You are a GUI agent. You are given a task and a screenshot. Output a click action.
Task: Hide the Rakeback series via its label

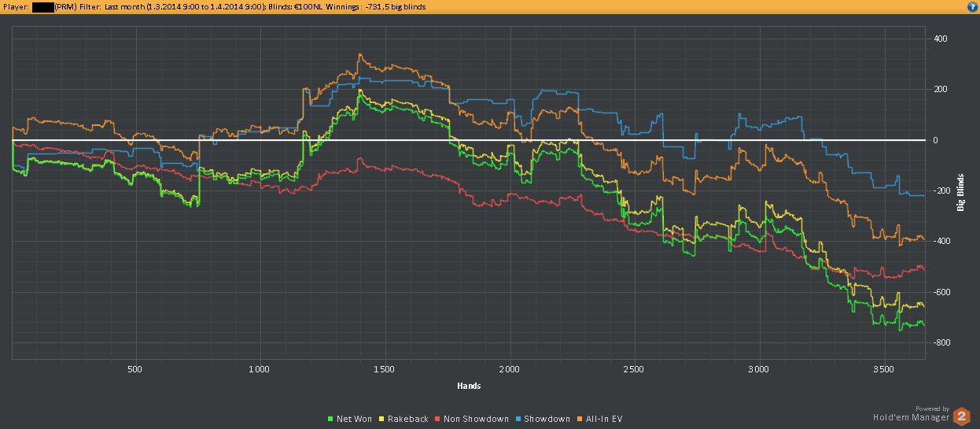407,420
